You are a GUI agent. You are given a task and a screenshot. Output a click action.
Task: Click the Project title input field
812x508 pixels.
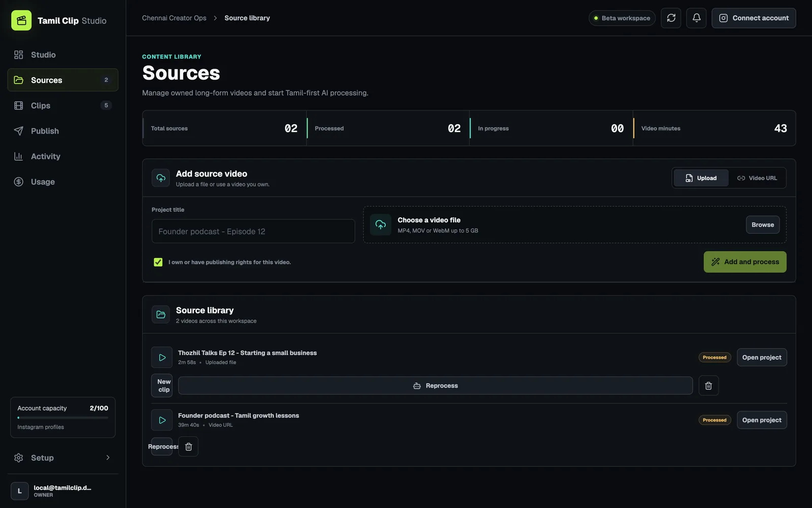pyautogui.click(x=253, y=231)
